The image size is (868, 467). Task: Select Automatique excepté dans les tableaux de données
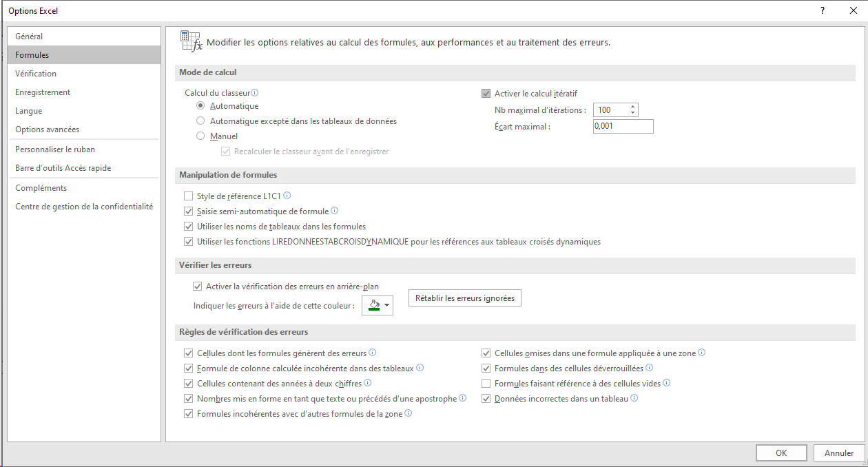click(x=200, y=121)
